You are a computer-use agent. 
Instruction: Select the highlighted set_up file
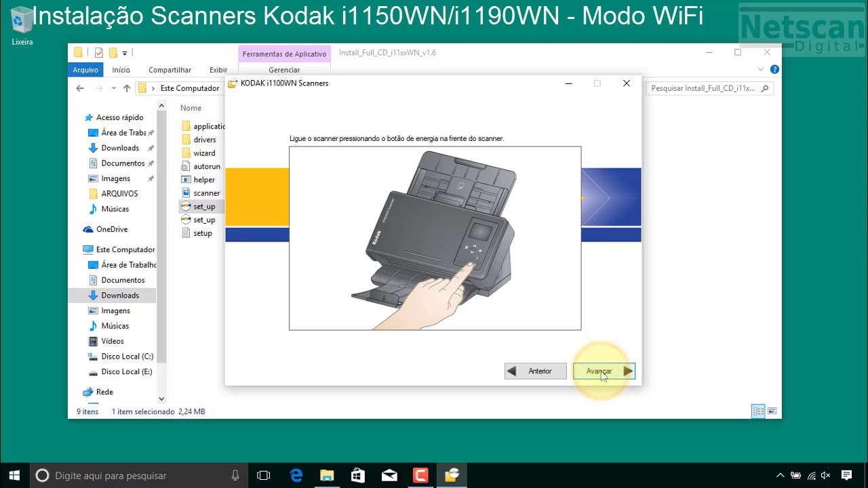click(x=203, y=207)
